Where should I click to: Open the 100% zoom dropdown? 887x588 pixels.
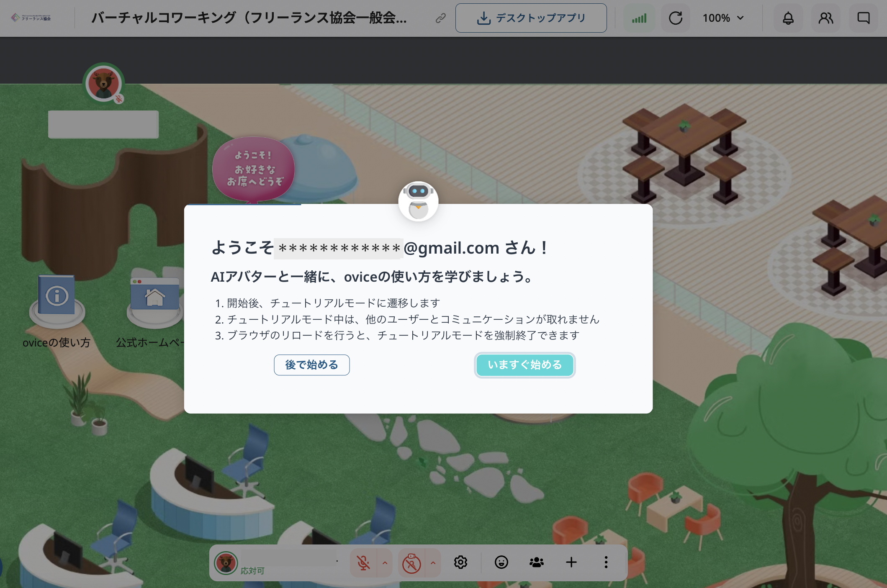[x=723, y=18]
